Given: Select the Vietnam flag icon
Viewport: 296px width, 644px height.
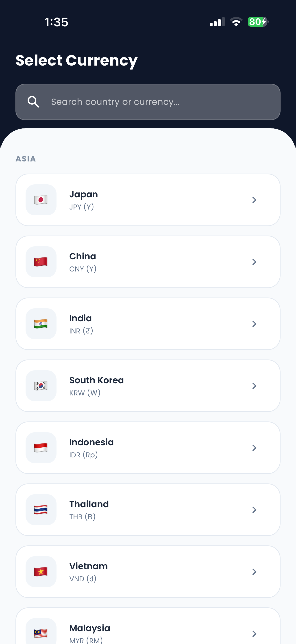Looking at the screenshot, I should [x=41, y=572].
